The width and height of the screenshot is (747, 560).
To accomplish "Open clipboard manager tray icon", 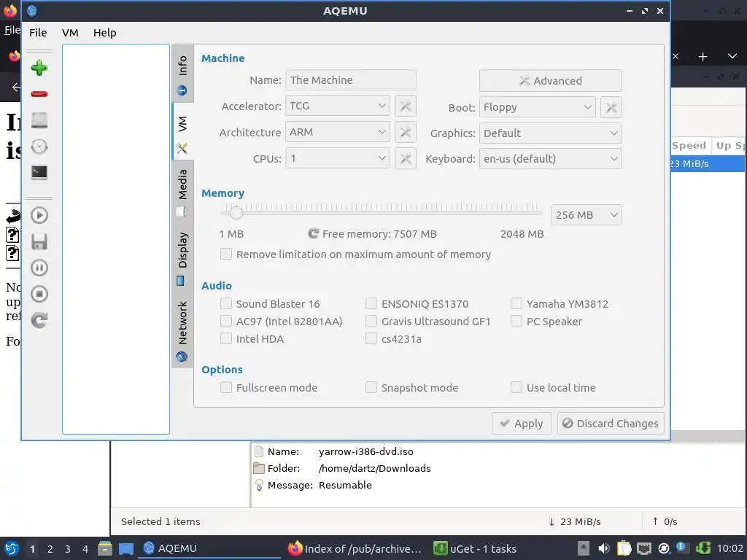I will [624, 548].
